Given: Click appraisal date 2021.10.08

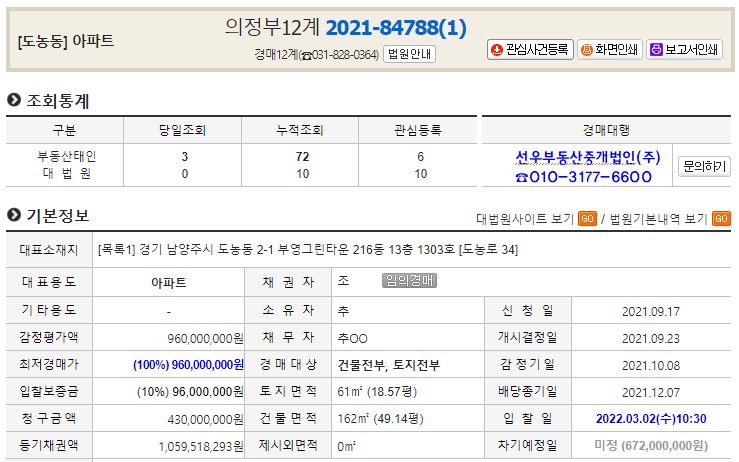Looking at the screenshot, I should [x=651, y=366].
